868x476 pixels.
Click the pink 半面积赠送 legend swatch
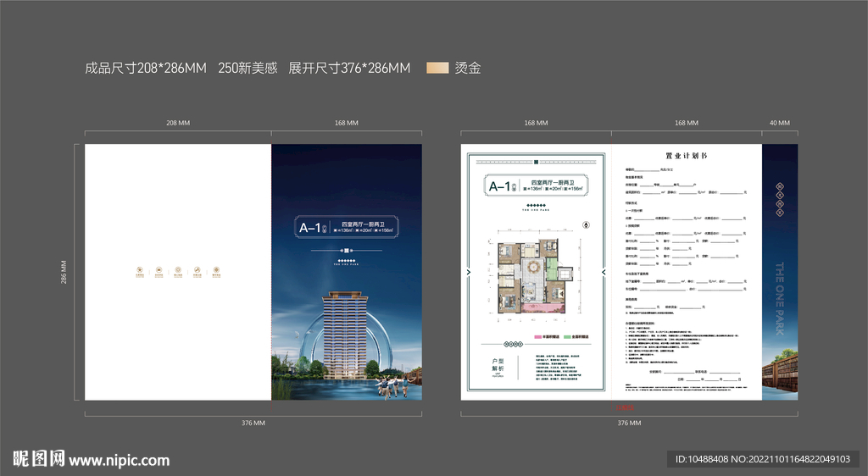pos(539,336)
